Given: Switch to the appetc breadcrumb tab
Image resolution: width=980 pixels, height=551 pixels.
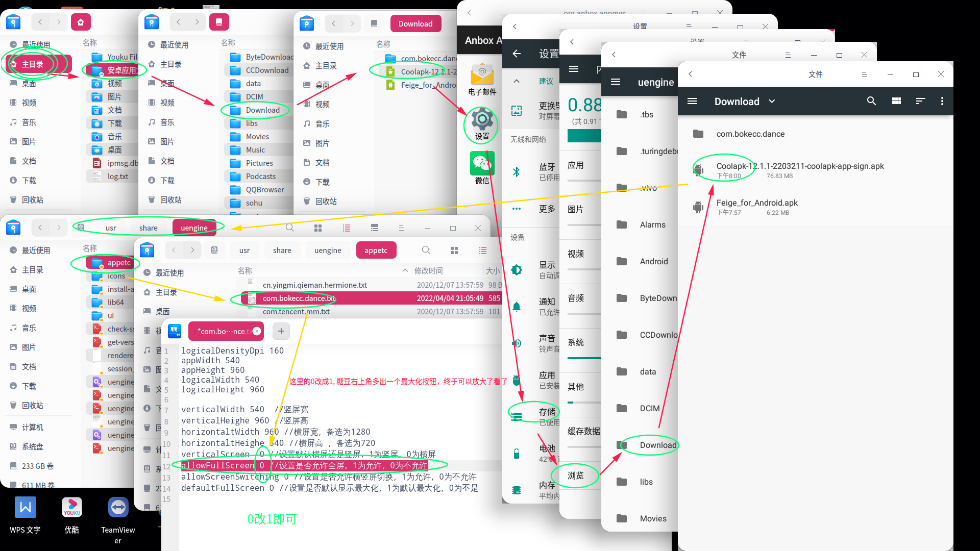Looking at the screenshot, I should click(x=376, y=250).
